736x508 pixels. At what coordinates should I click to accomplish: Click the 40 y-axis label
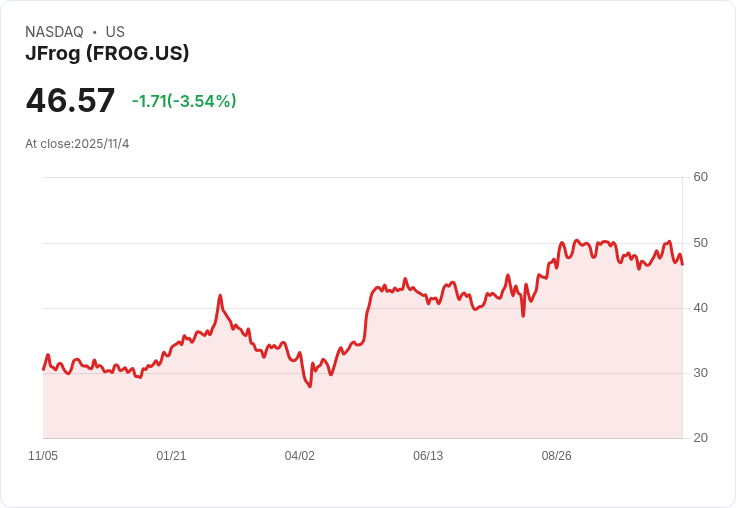coord(701,308)
